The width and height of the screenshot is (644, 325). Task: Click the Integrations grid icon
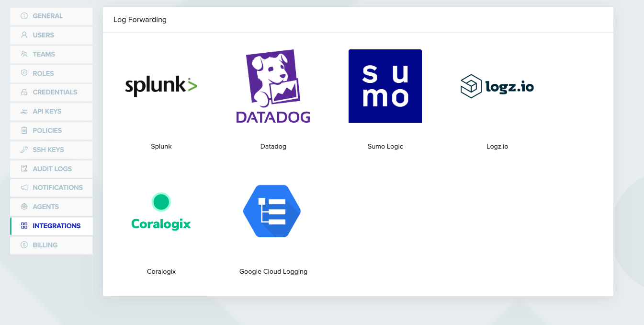[x=24, y=226]
